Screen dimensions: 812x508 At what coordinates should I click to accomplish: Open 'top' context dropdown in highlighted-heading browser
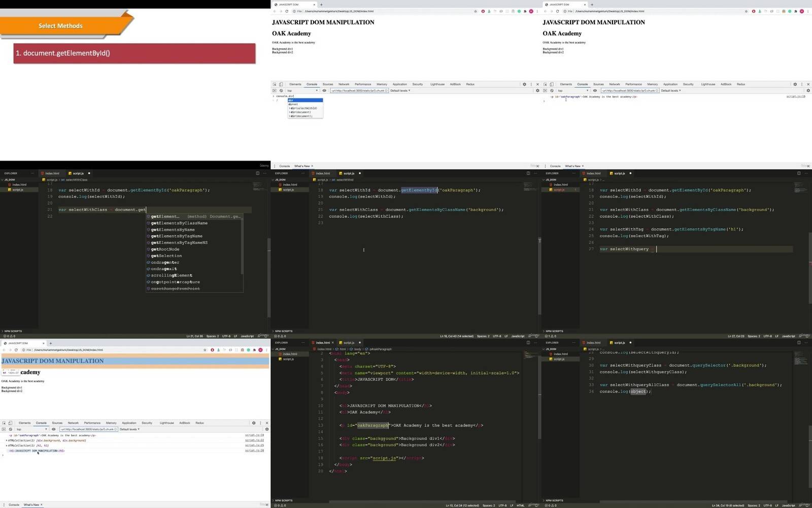[x=31, y=429]
